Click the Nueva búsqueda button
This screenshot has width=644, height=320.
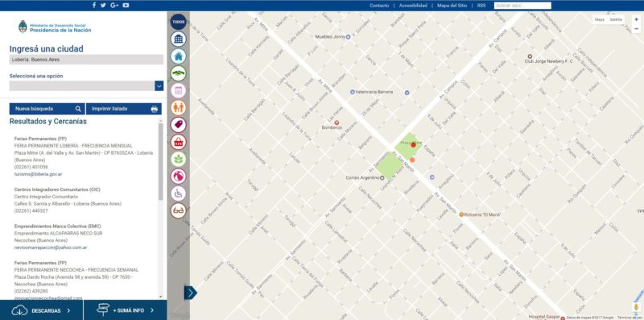(47, 109)
